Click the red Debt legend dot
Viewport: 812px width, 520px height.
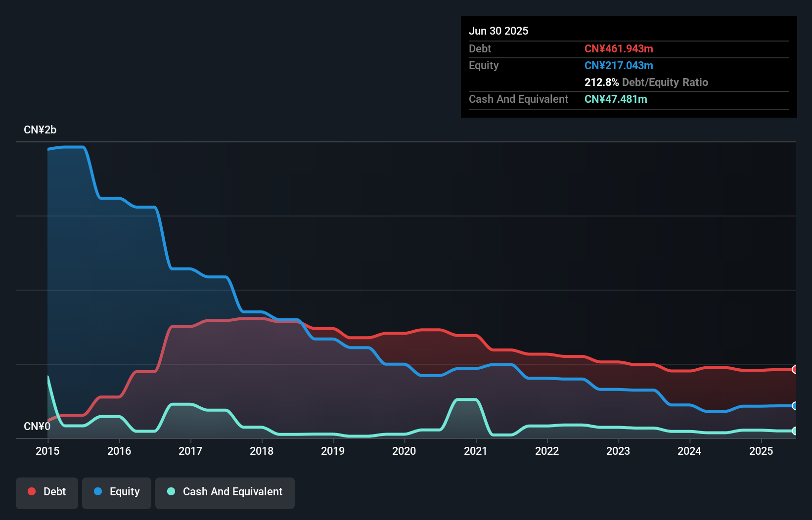coord(32,491)
